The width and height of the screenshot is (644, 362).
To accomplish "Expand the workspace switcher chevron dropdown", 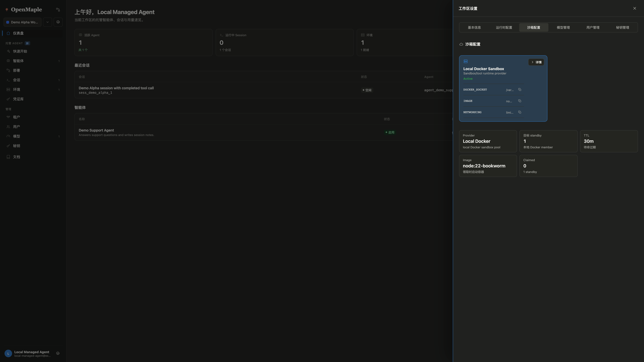I will [x=48, y=22].
